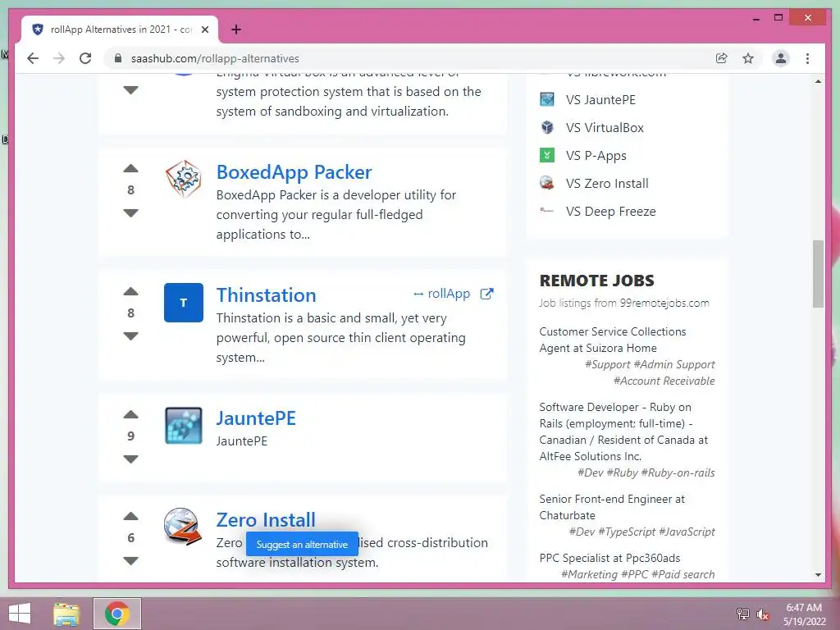
Task: Click the #Dev #Ruby #Ruby-on-rails tags
Action: (646, 472)
